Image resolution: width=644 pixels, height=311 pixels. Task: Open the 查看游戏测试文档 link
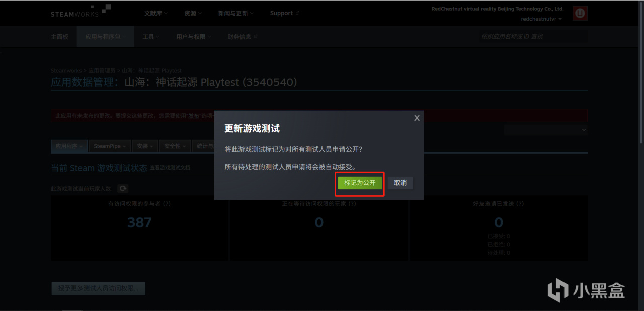tap(170, 168)
